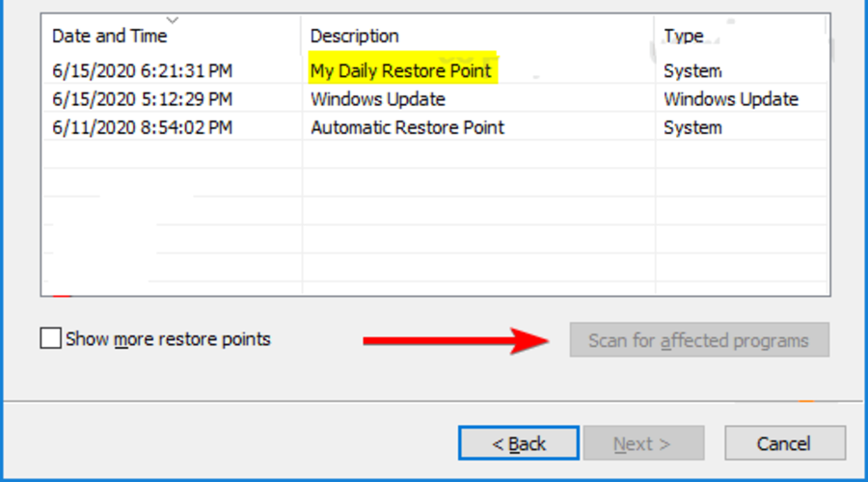The width and height of the screenshot is (868, 482).
Task: Enable Show more restore points checkbox
Action: point(50,338)
